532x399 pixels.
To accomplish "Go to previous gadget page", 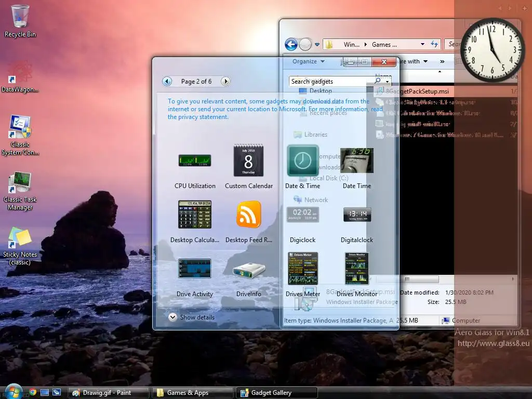I will click(167, 82).
